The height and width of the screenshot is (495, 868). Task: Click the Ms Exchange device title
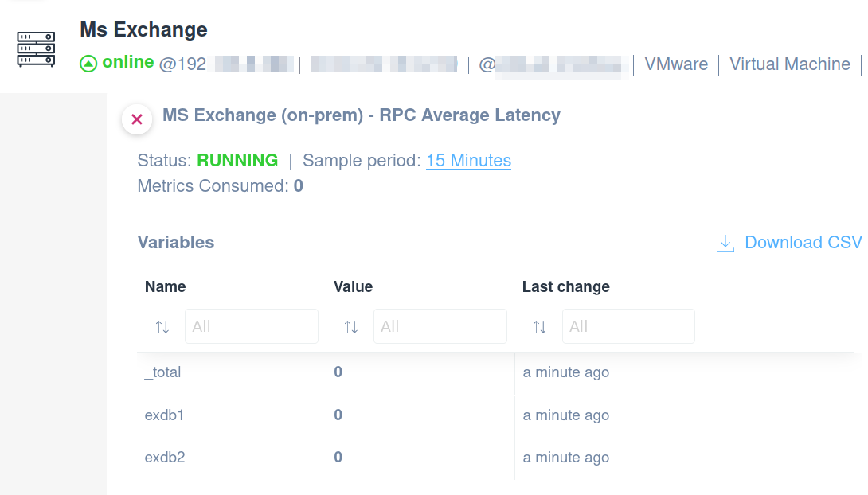(143, 29)
